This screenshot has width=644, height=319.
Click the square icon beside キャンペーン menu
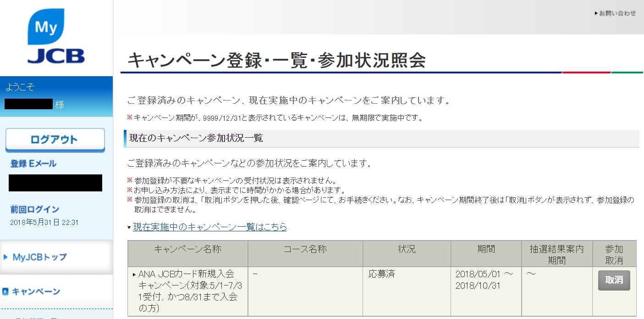tap(6, 291)
